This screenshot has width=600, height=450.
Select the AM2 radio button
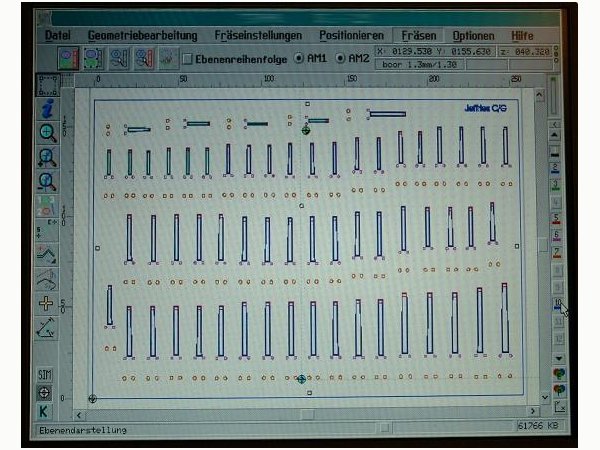[339, 58]
